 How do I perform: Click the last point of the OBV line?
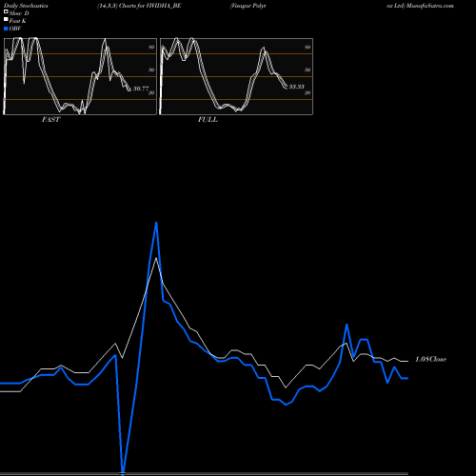(x=407, y=378)
